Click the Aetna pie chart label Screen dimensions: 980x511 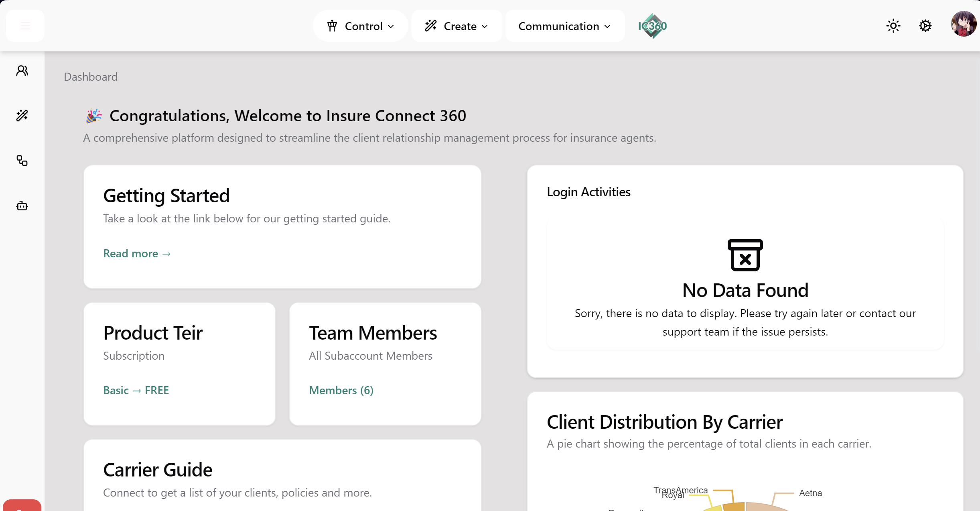coord(810,493)
